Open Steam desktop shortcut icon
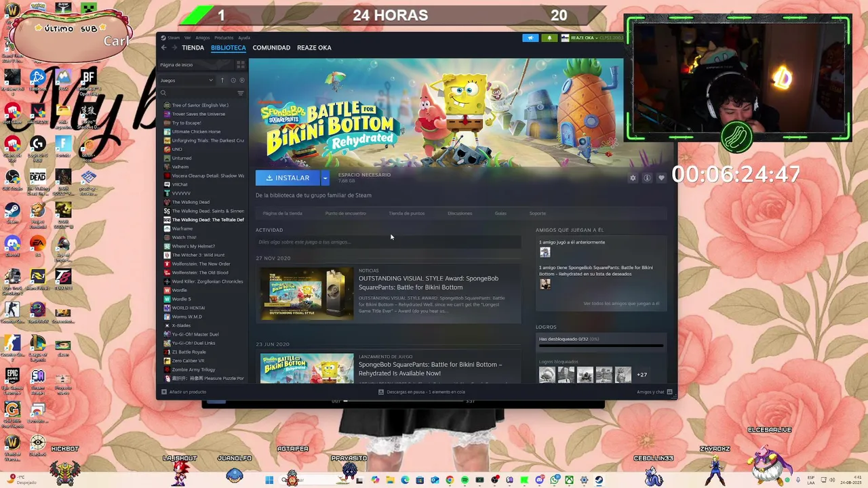868x488 pixels. click(12, 211)
